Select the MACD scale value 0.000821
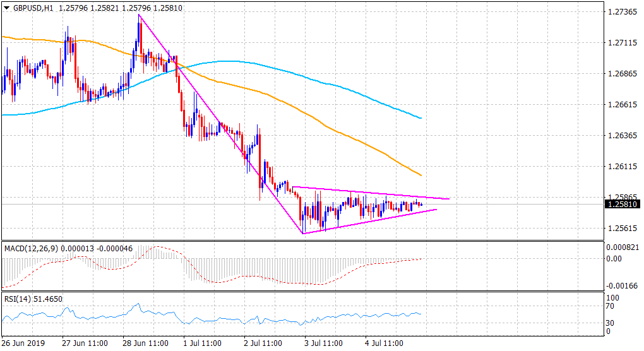This screenshot has height=351, width=644. pyautogui.click(x=623, y=247)
